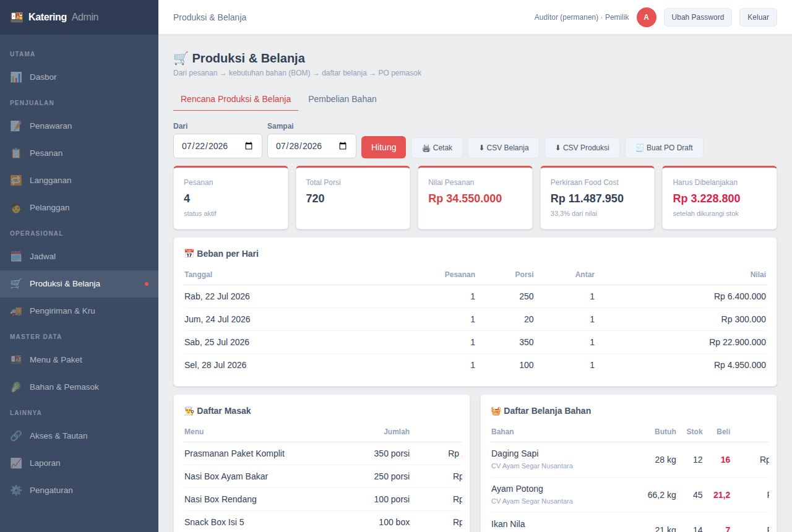792x532 pixels.
Task: Select row Sab, 25 Jul 2026
Action: 475,342
